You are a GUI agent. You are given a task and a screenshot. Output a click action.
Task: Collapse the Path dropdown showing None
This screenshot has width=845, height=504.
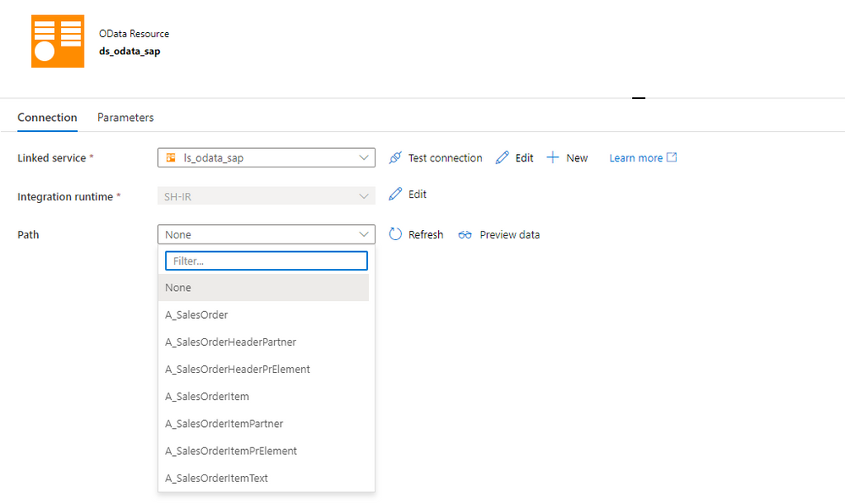[x=266, y=234]
